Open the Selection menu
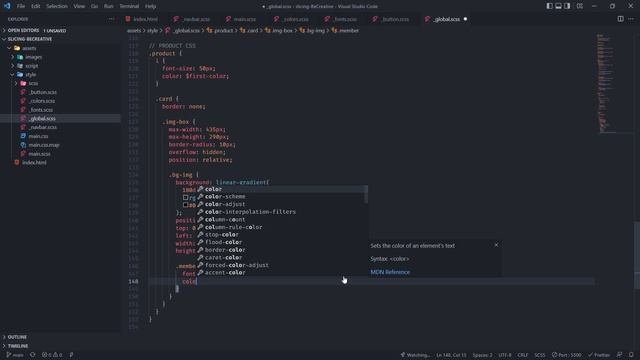640x360 pixels. tap(57, 6)
